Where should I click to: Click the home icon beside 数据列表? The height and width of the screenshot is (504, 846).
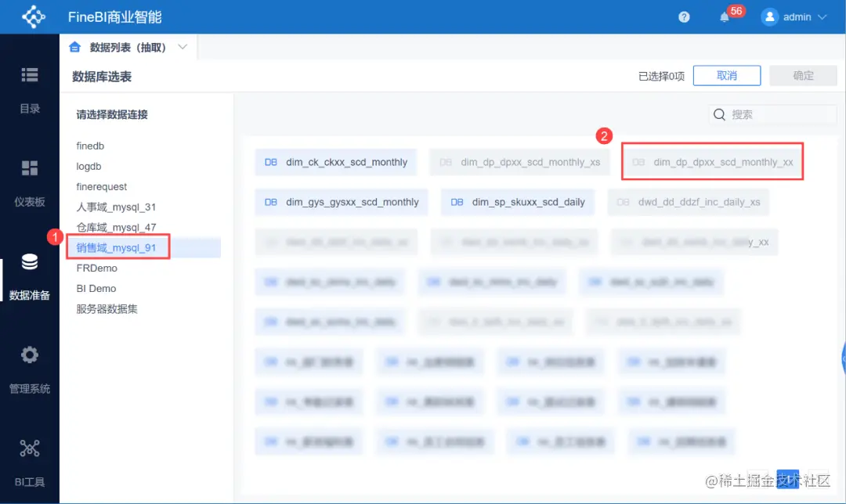75,47
